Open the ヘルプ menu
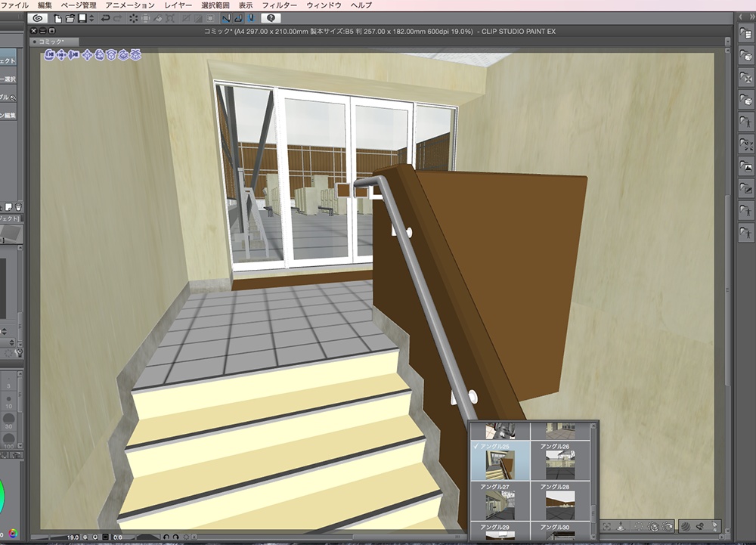Viewport: 756px width, 545px height. [361, 5]
